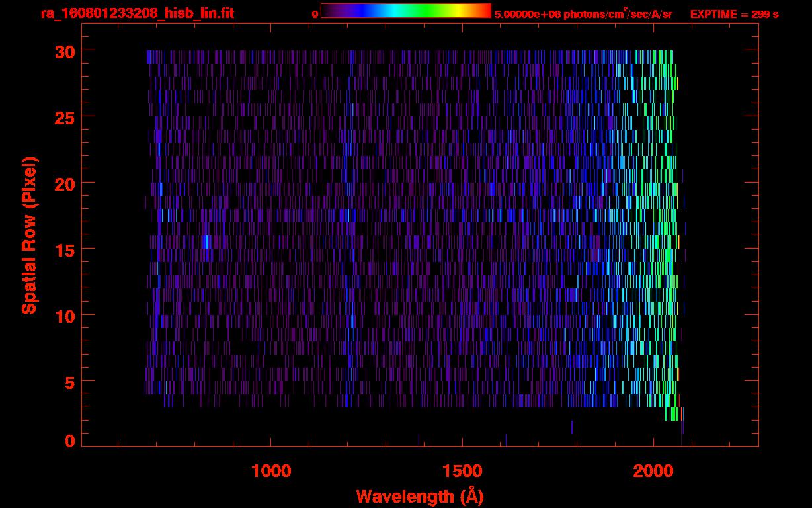Click the x-axis tick label 1000
The height and width of the screenshot is (508, 812).
coord(271,471)
